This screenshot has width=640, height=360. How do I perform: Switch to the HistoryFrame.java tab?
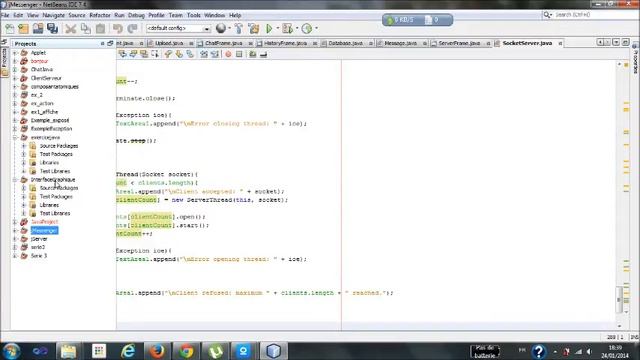point(285,43)
